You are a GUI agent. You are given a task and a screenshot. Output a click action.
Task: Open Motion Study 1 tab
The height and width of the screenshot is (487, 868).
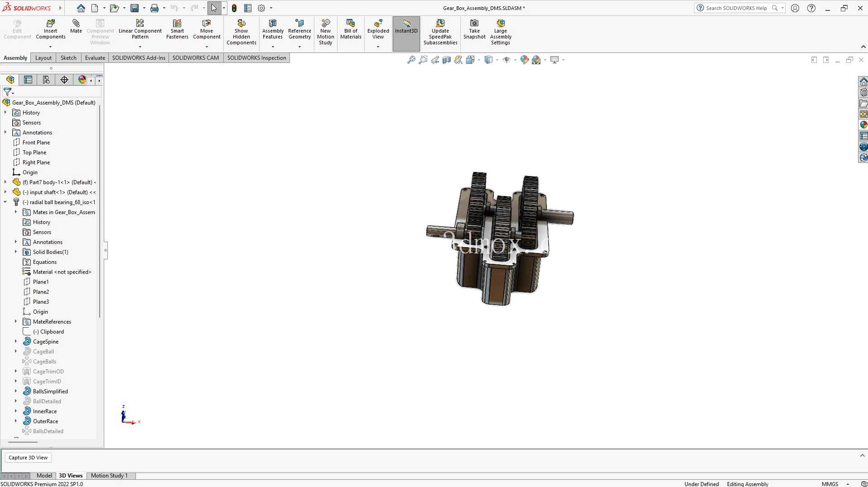pyautogui.click(x=109, y=476)
